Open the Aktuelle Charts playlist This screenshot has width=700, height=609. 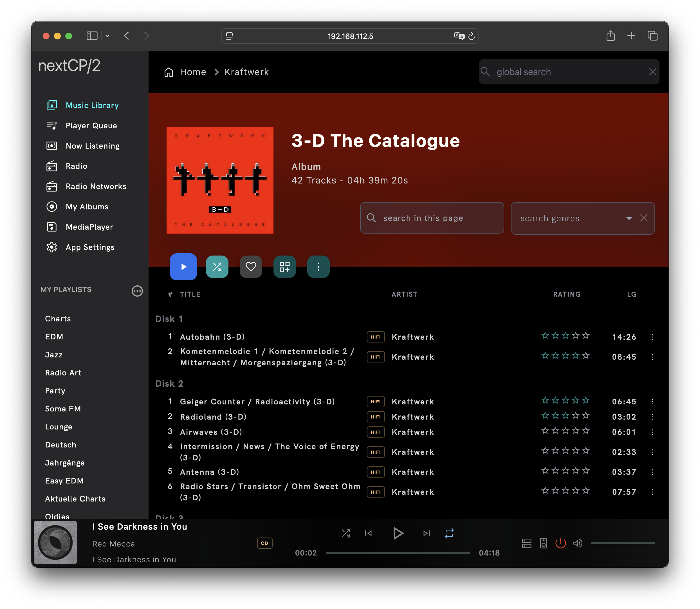tap(75, 499)
